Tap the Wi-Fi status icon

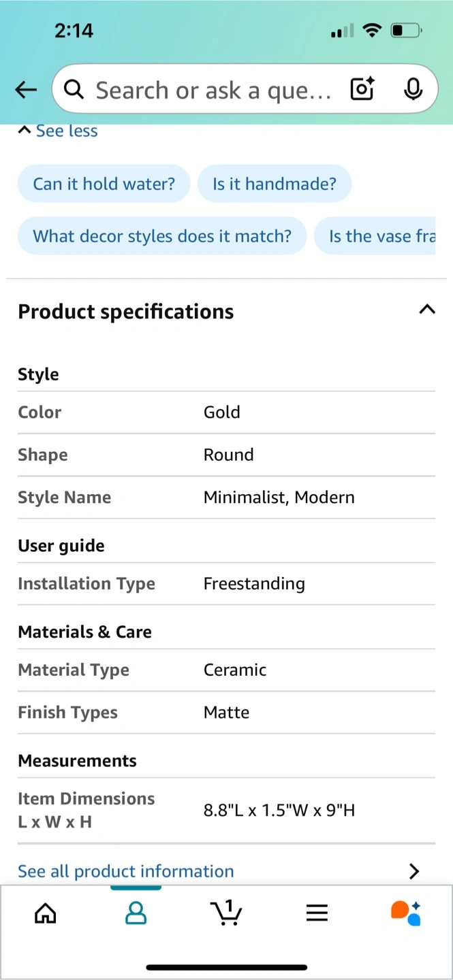pyautogui.click(x=372, y=30)
